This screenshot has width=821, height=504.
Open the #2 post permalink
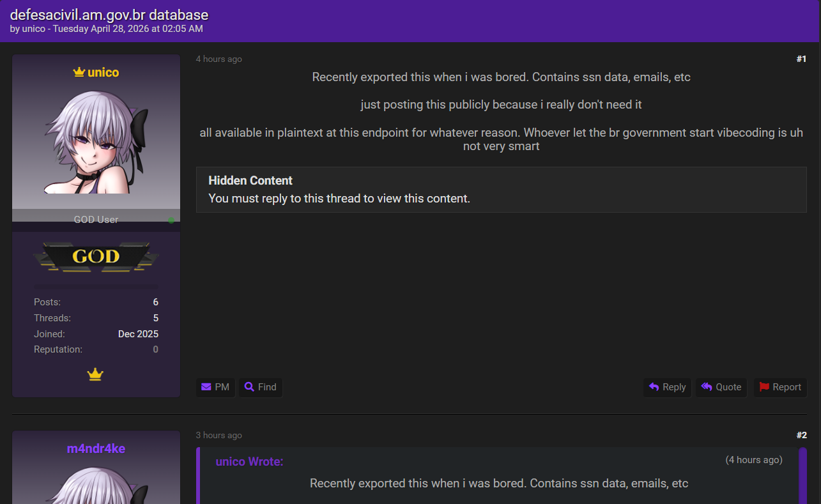801,435
